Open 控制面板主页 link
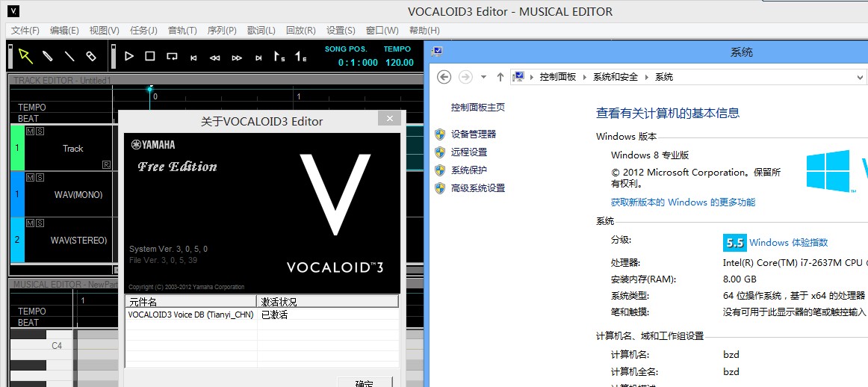The height and width of the screenshot is (387, 868). pos(478,108)
